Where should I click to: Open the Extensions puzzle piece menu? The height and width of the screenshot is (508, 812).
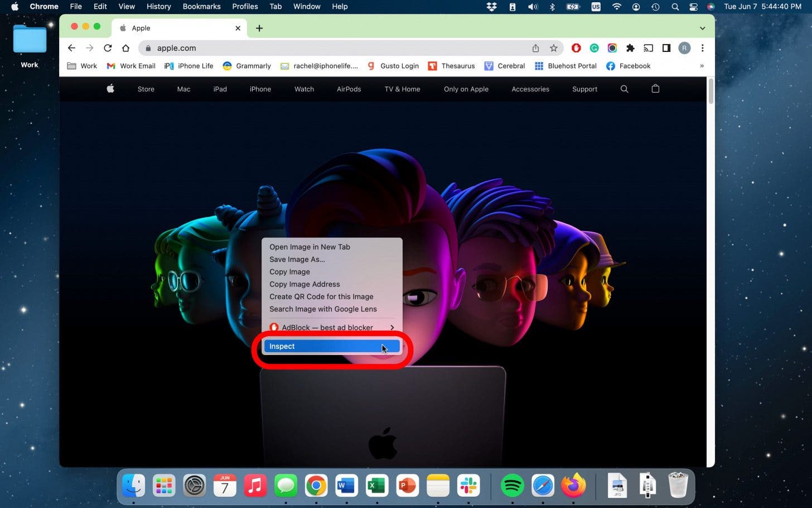630,48
